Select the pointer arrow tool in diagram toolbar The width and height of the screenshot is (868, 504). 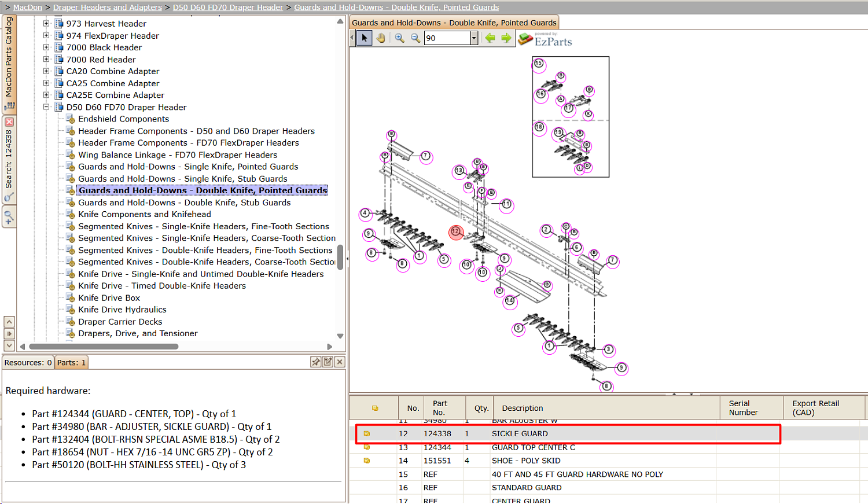(364, 38)
